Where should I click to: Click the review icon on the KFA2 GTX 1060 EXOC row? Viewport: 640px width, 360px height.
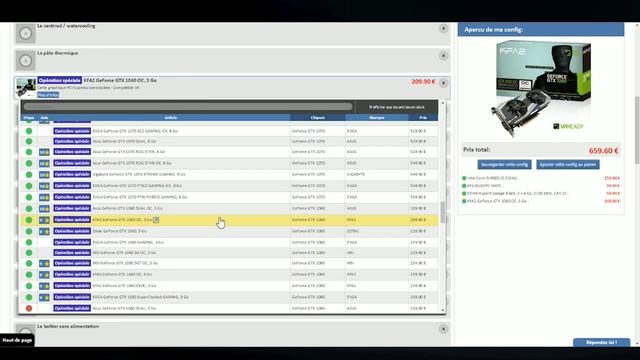coord(44,286)
